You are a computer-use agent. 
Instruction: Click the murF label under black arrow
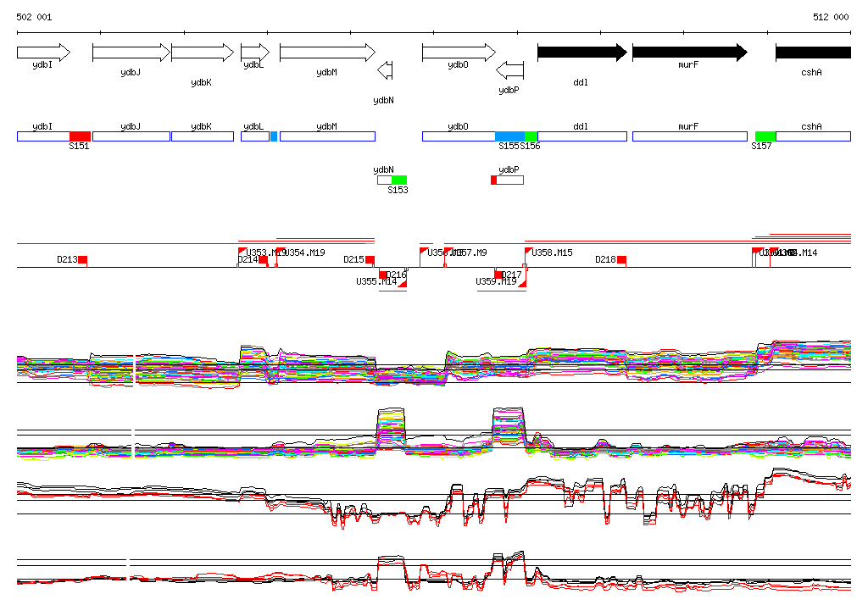click(688, 64)
